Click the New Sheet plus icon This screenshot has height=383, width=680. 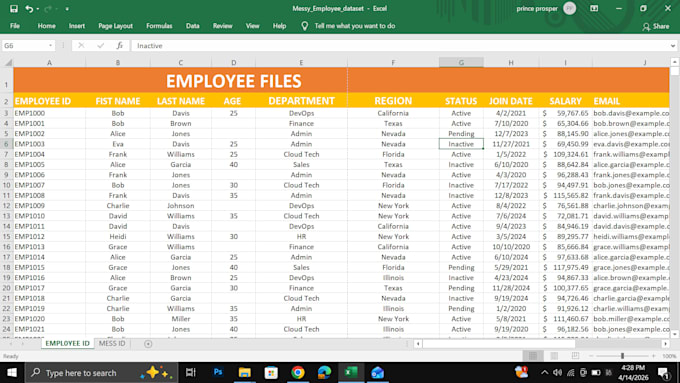click(148, 344)
